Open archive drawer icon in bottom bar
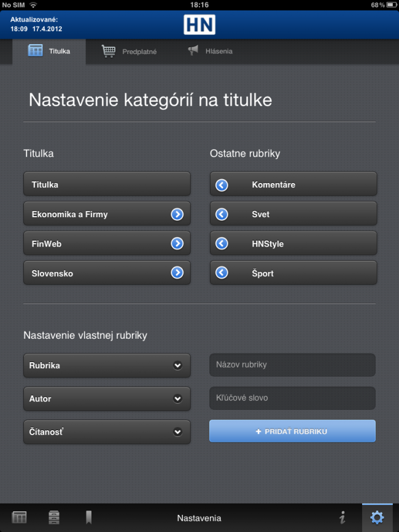 [54, 518]
